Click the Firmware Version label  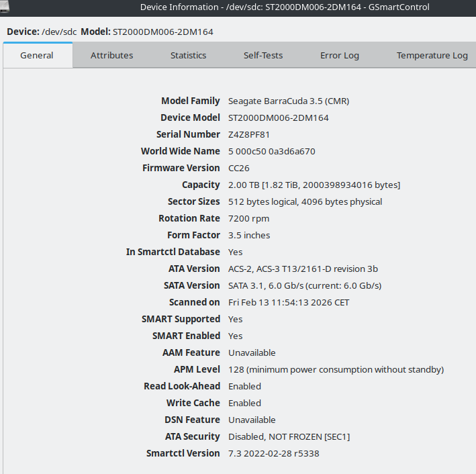[181, 168]
